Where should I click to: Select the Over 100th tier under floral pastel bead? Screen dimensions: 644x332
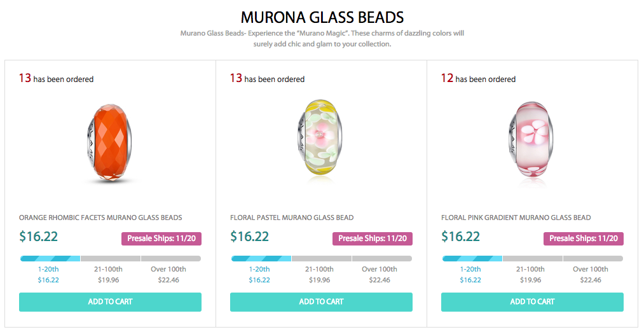point(380,274)
